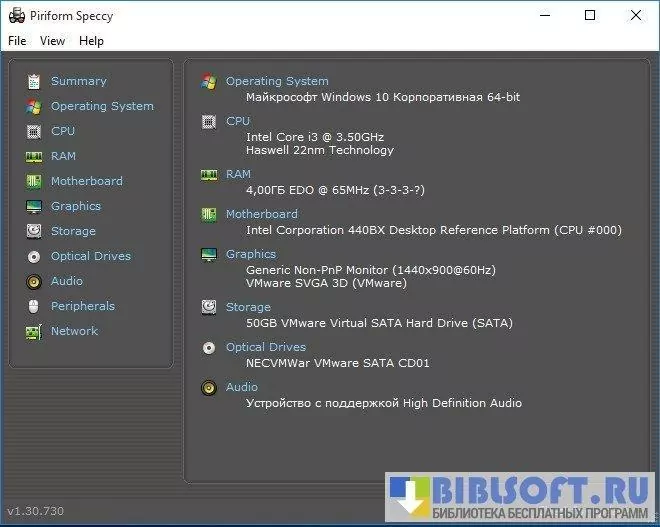Image resolution: width=660 pixels, height=527 pixels.
Task: Select the Optical Drives disc icon in sidebar
Action: point(34,256)
